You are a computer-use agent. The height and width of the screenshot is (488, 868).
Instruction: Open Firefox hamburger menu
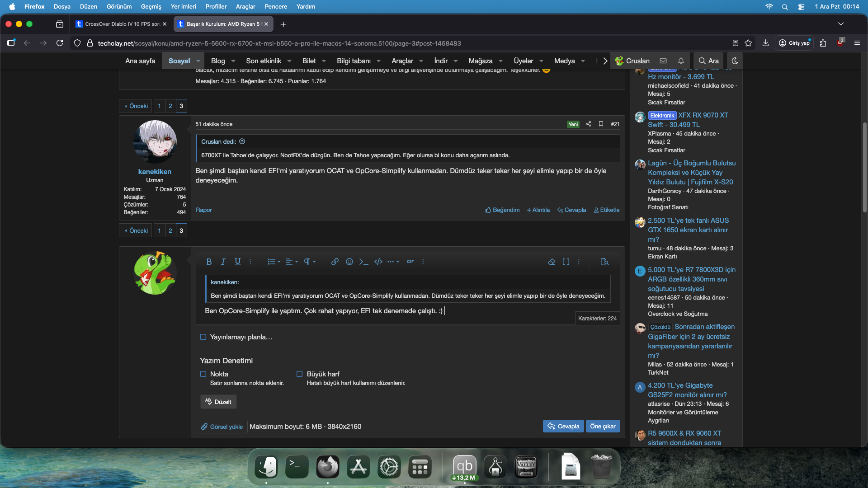click(x=857, y=43)
